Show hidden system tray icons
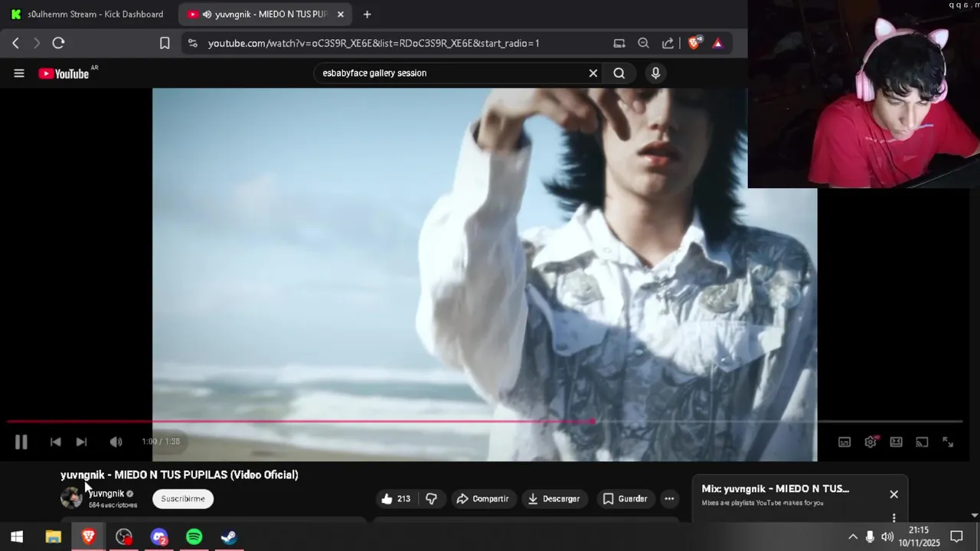The height and width of the screenshot is (551, 980). click(853, 537)
